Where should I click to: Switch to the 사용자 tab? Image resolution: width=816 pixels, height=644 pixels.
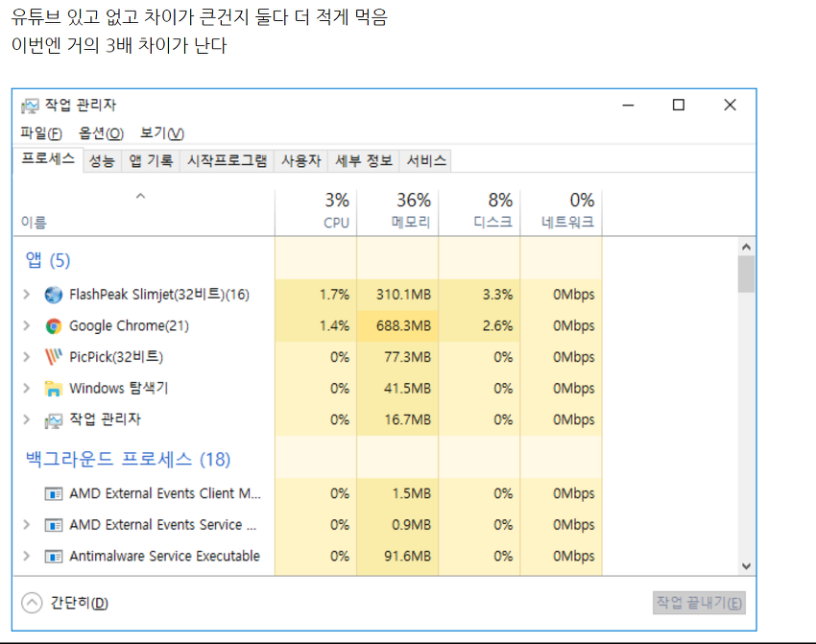click(x=300, y=160)
